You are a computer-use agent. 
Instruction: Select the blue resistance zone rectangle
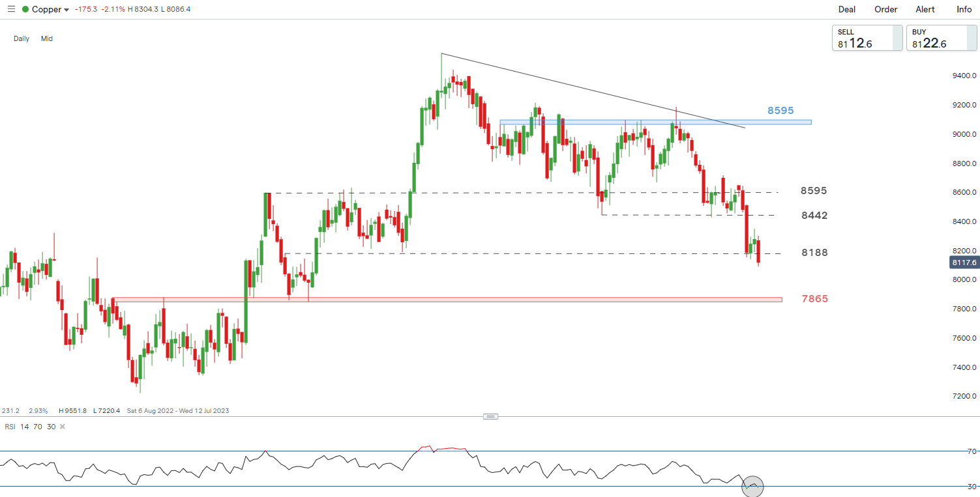[x=655, y=122]
